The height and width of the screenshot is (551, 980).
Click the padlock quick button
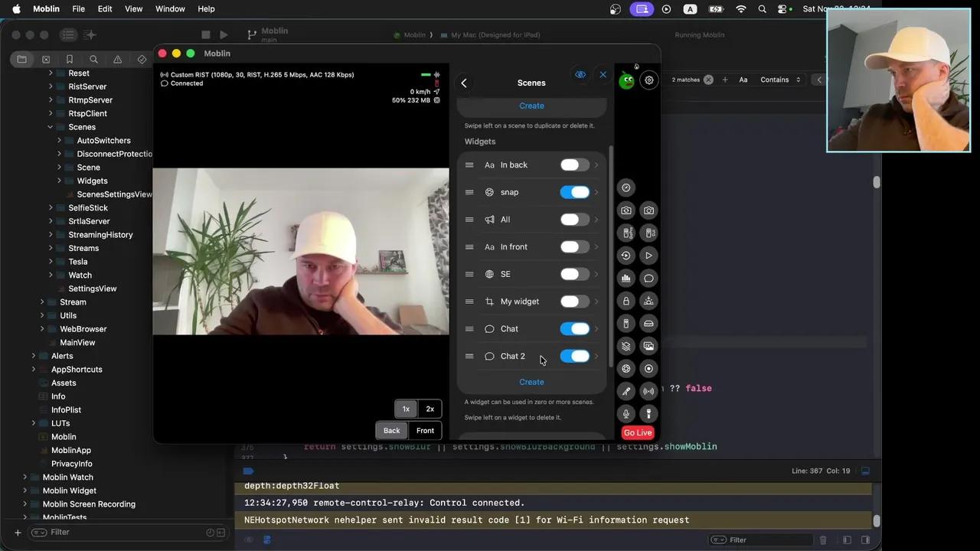(x=626, y=301)
